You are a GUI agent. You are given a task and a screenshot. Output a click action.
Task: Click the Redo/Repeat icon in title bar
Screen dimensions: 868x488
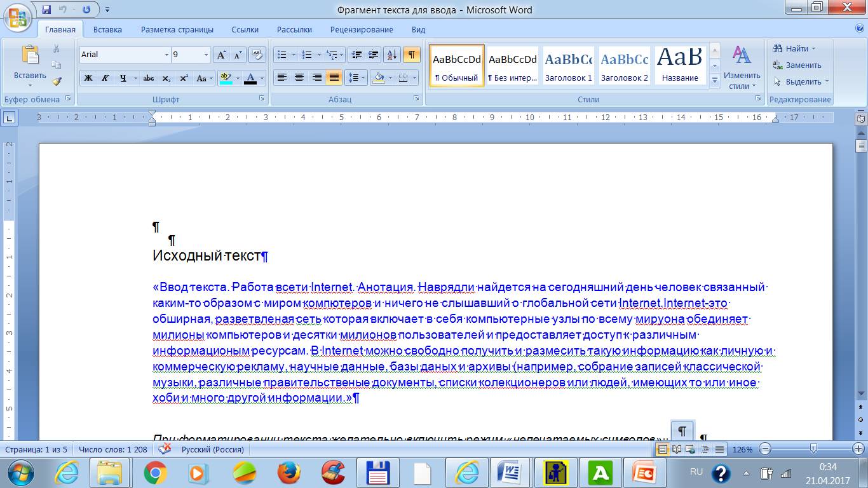pyautogui.click(x=86, y=10)
